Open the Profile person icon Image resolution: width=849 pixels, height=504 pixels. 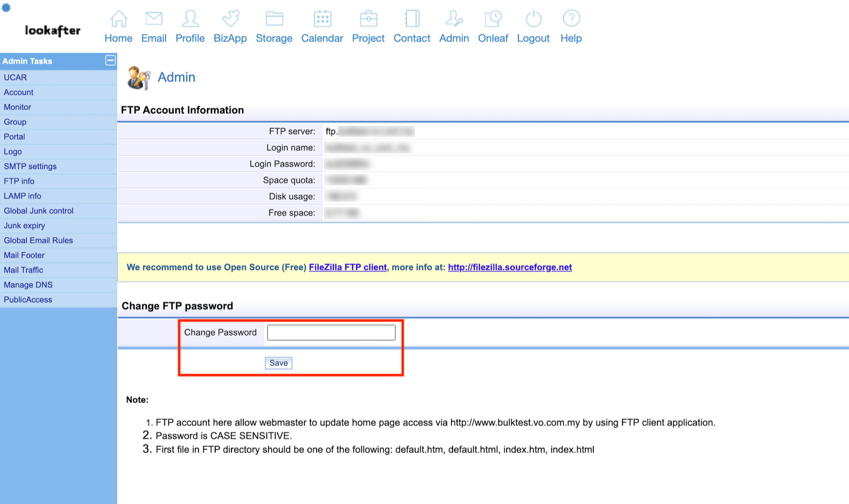click(190, 19)
